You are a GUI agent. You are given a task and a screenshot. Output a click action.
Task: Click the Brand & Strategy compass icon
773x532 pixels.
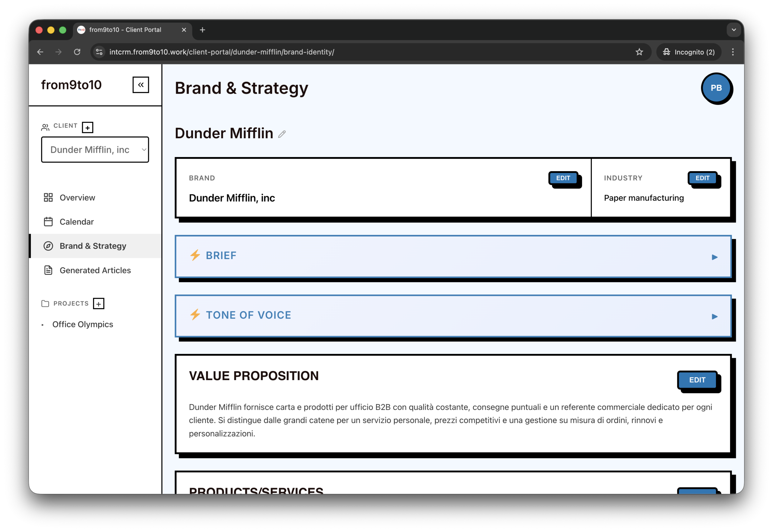pyautogui.click(x=48, y=246)
